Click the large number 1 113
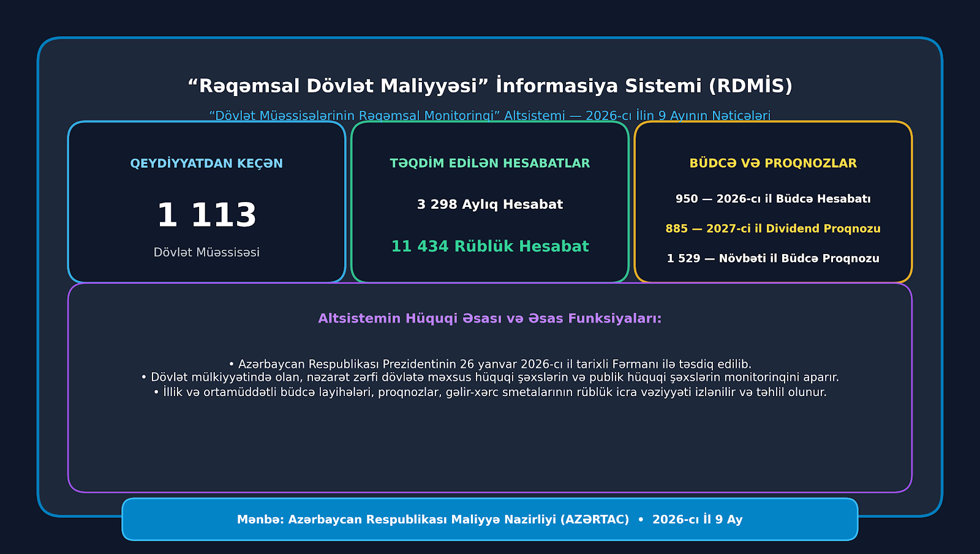This screenshot has width=980, height=554. click(x=206, y=215)
